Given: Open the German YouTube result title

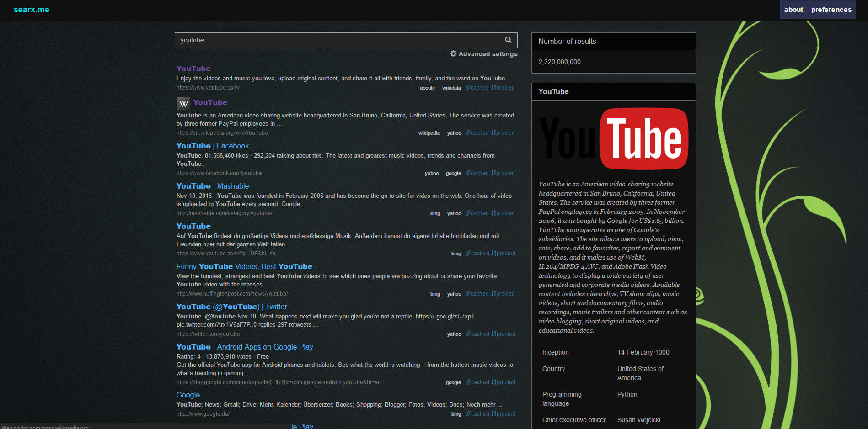Looking at the screenshot, I should point(193,226).
